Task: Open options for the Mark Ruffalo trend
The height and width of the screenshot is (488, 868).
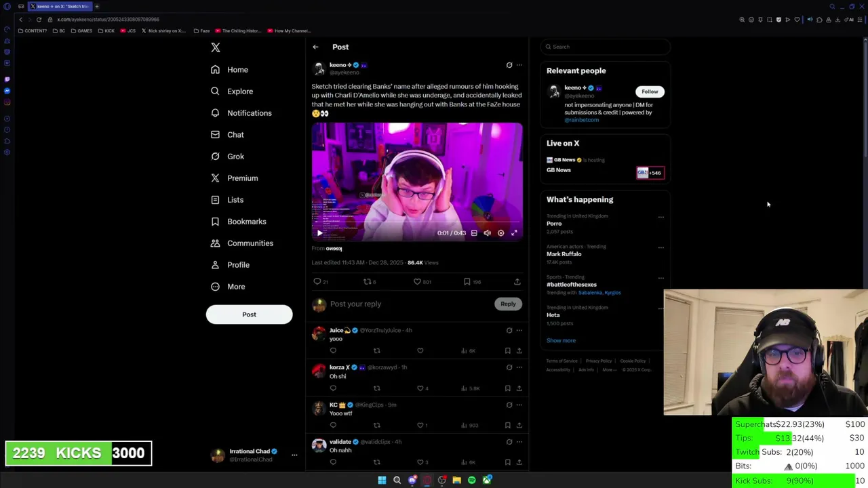Action: click(x=661, y=247)
